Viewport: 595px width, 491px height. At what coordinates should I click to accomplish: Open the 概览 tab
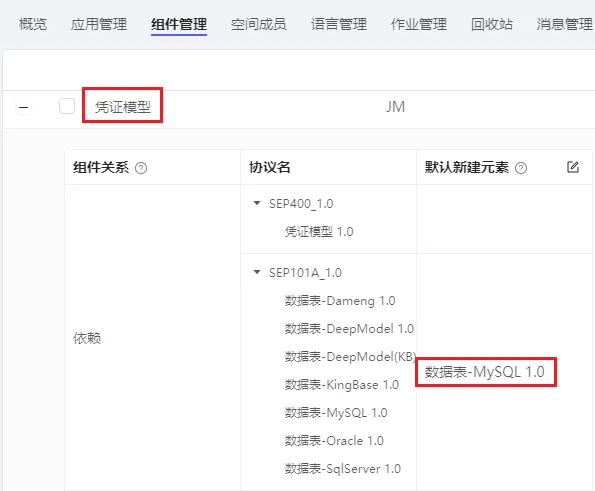(x=33, y=24)
